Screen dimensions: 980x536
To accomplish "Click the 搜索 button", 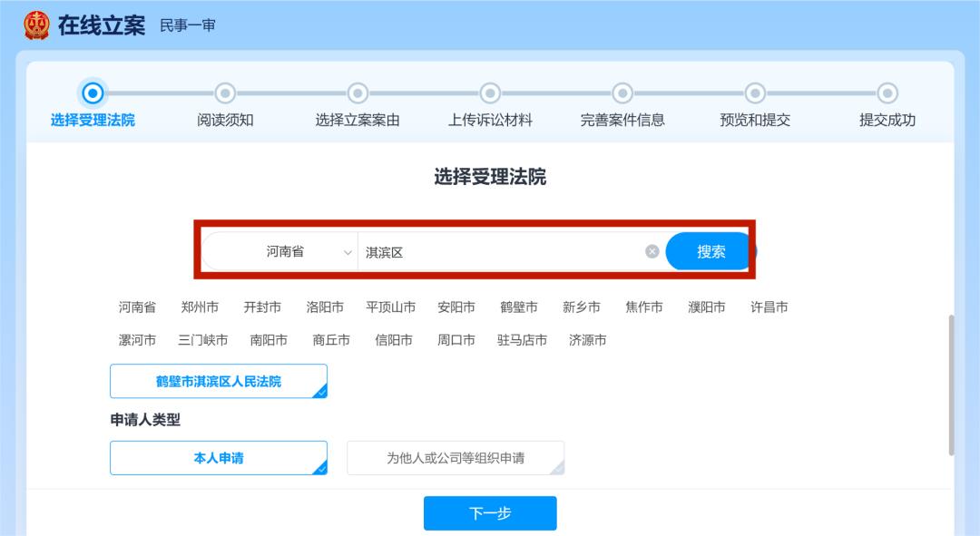I will (710, 252).
